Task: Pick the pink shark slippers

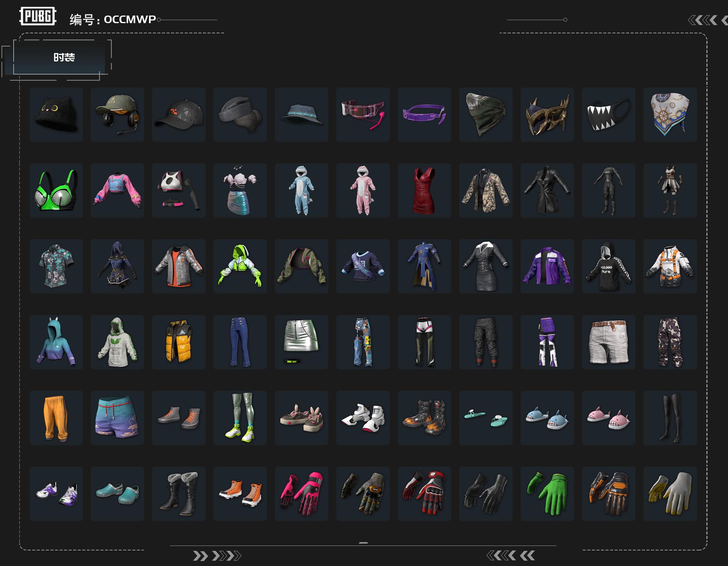Action: (609, 418)
